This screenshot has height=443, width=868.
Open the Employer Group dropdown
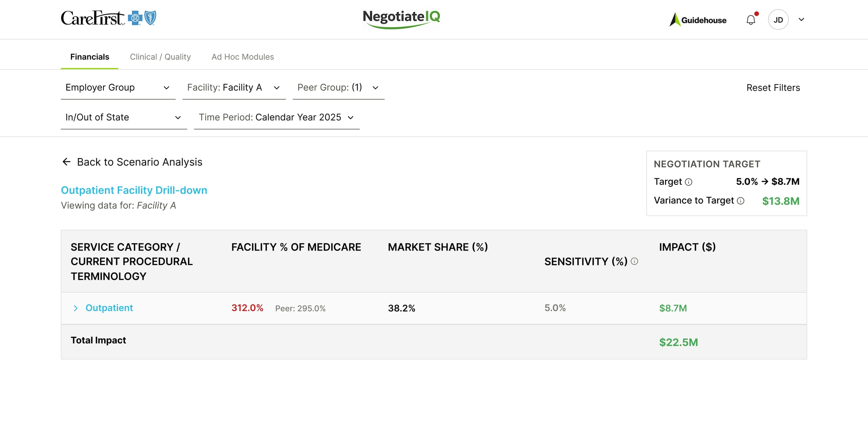(x=118, y=88)
